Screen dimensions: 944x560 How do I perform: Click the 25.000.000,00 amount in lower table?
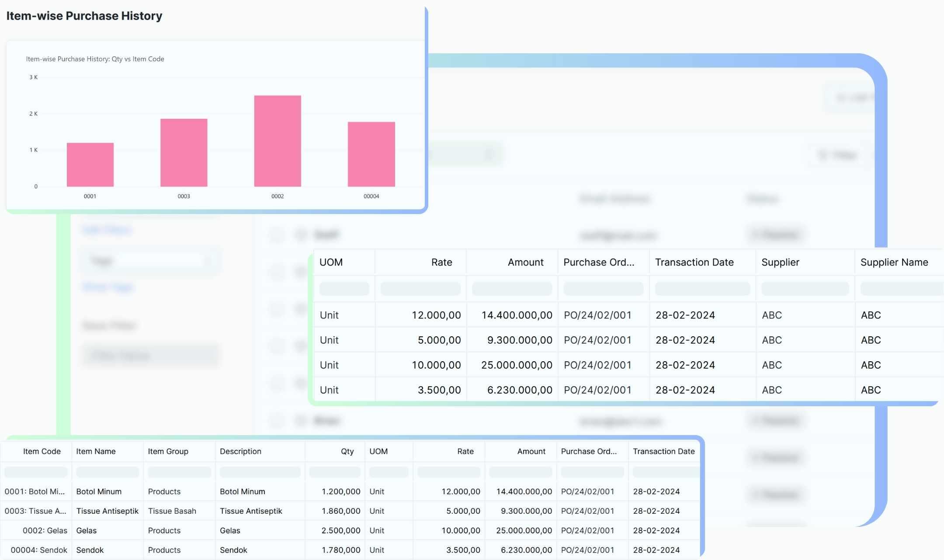pos(524,530)
